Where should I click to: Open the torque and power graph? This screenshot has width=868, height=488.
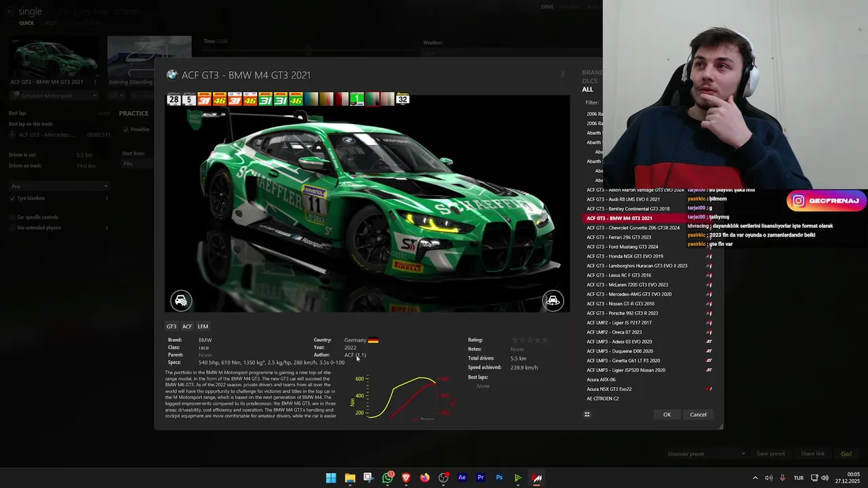tap(402, 396)
